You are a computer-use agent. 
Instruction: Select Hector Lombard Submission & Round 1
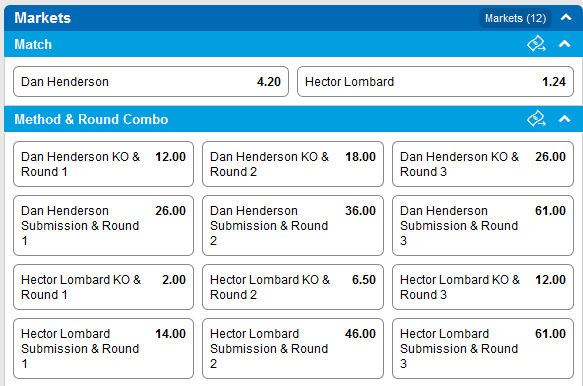103,348
